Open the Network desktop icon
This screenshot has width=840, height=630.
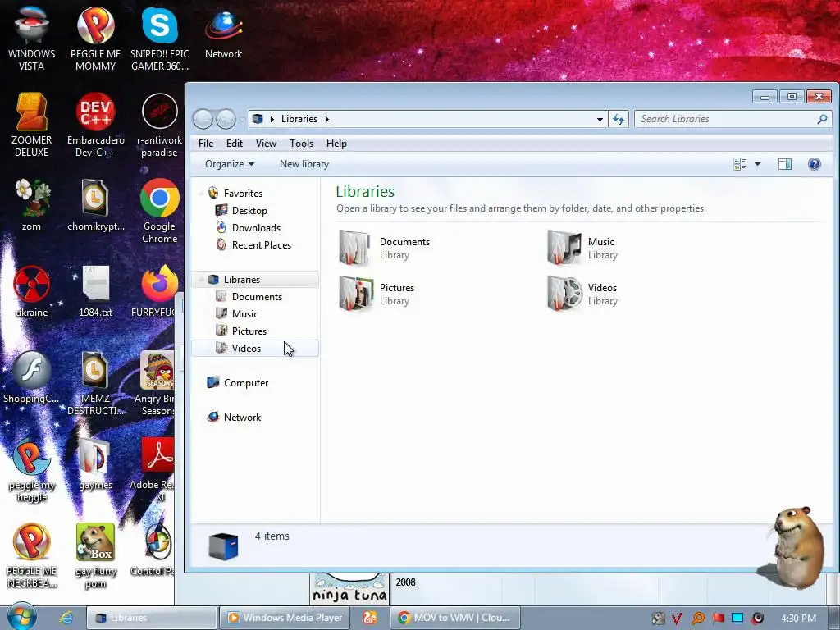[223, 33]
